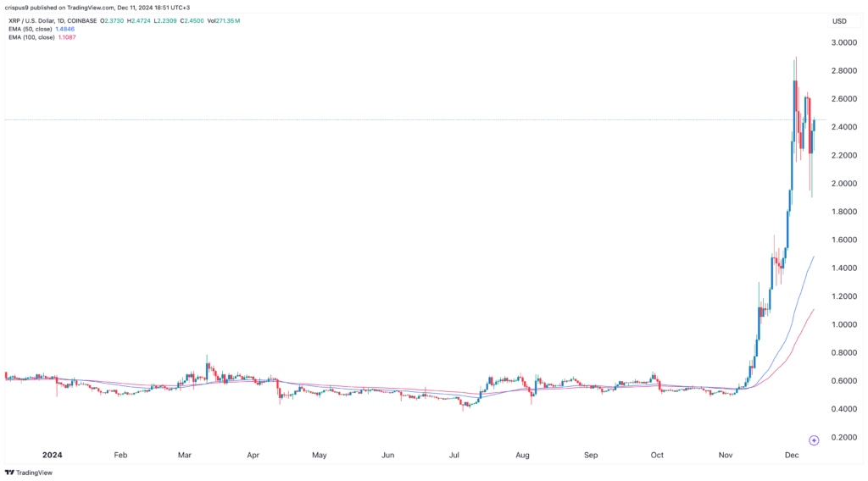Click the 2.4000 price axis label
868x481 pixels.
point(843,127)
